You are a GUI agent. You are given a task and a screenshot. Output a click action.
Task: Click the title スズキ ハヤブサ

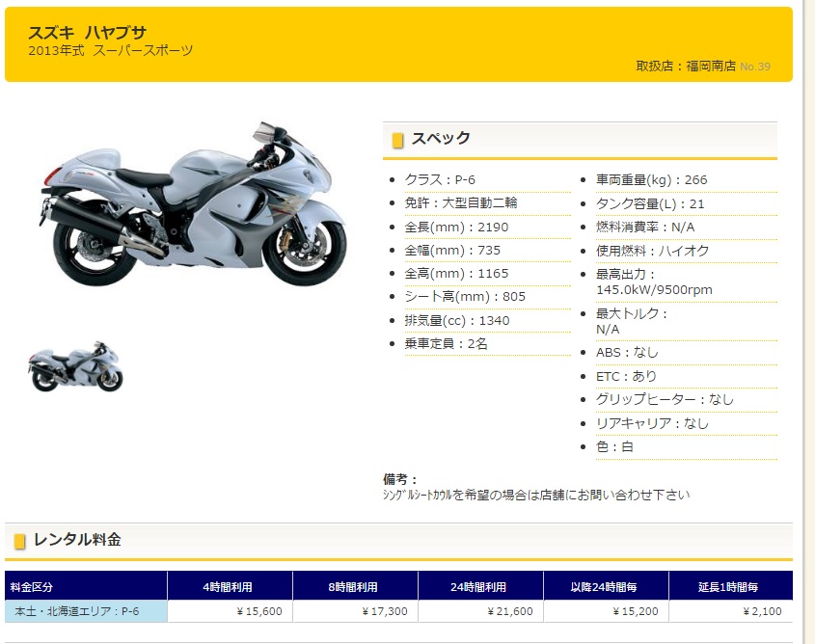[88, 32]
